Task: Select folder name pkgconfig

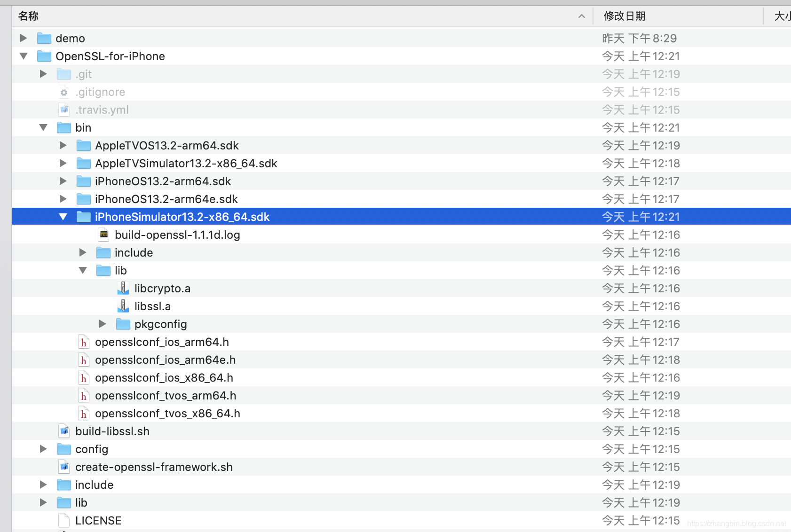Action: point(160,324)
